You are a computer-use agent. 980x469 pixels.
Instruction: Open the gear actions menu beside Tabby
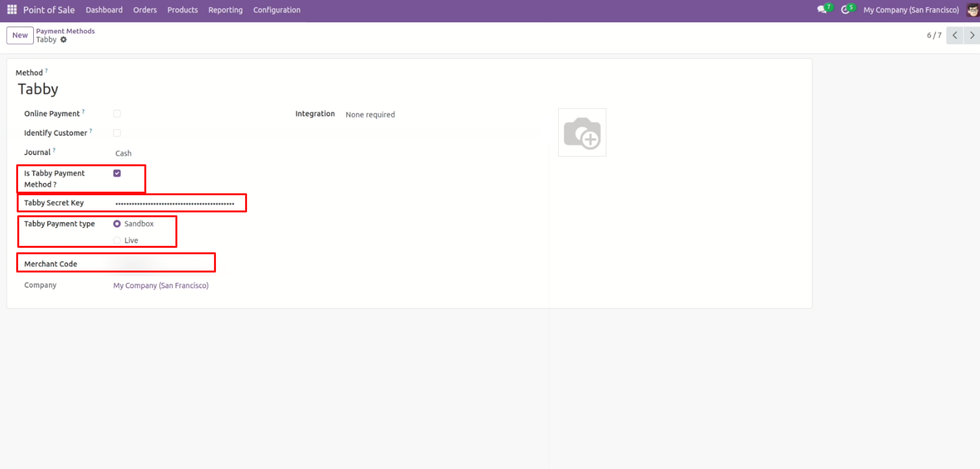click(63, 40)
